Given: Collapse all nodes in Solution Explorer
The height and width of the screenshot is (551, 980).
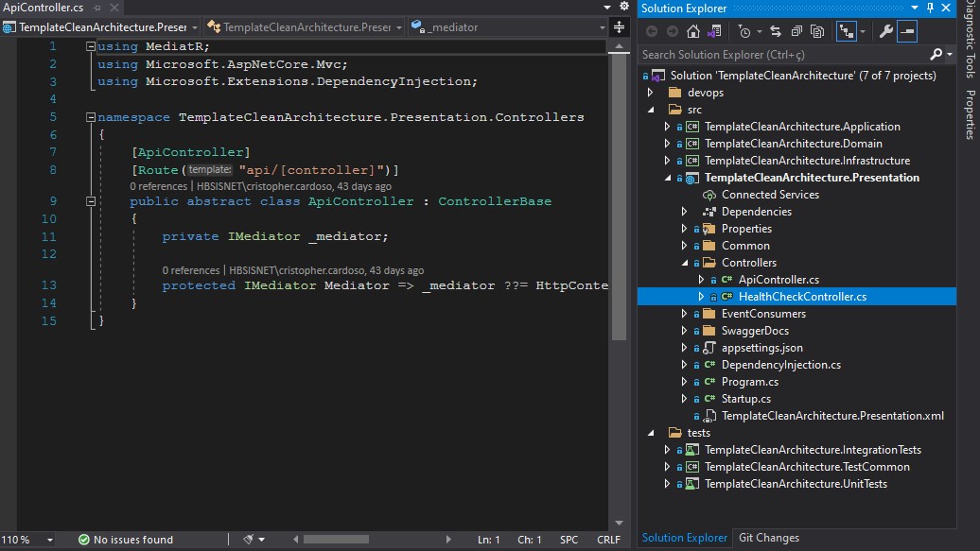Looking at the screenshot, I should (x=797, y=30).
